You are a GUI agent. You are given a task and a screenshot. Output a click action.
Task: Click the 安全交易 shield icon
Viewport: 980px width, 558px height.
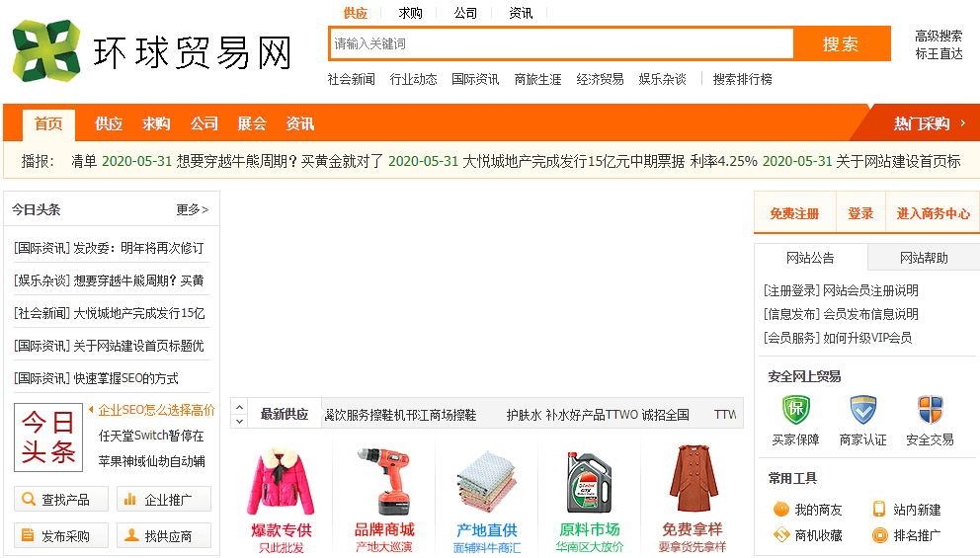(930, 410)
